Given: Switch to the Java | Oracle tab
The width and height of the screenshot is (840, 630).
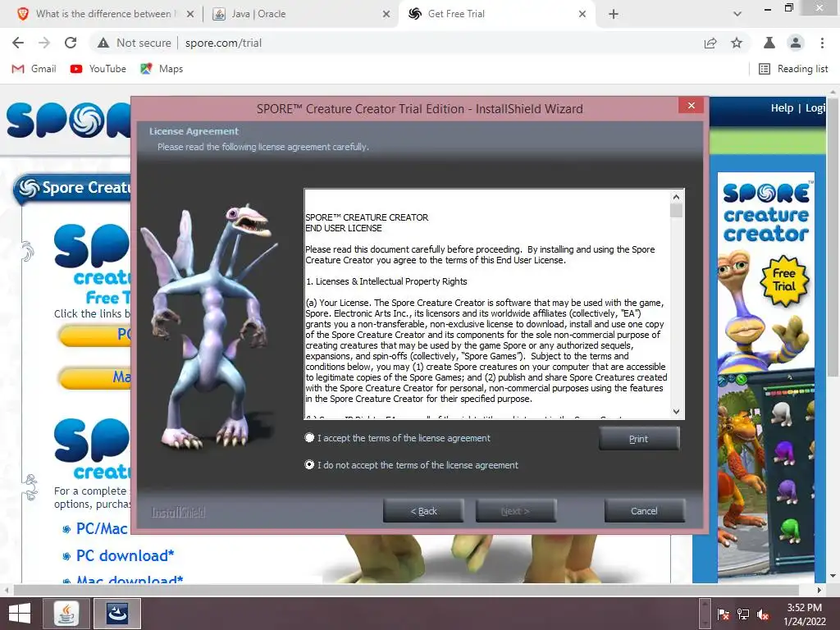Looking at the screenshot, I should pyautogui.click(x=257, y=14).
